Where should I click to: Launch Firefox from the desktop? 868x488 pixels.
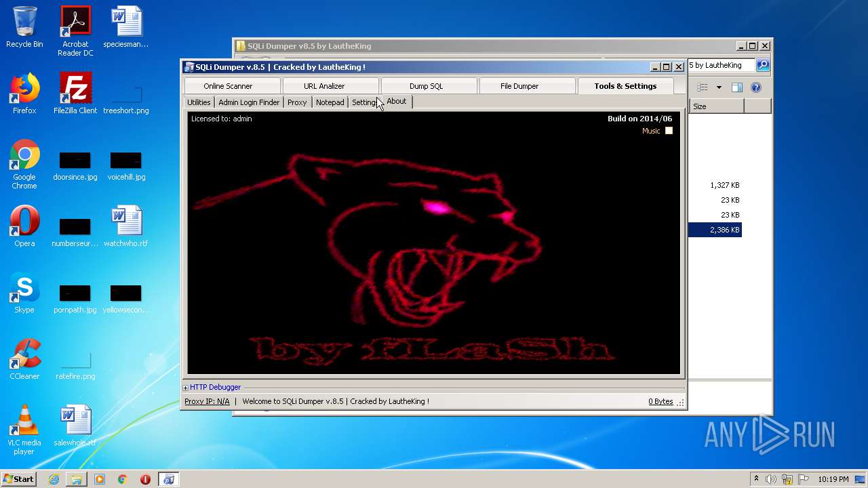coord(24,94)
